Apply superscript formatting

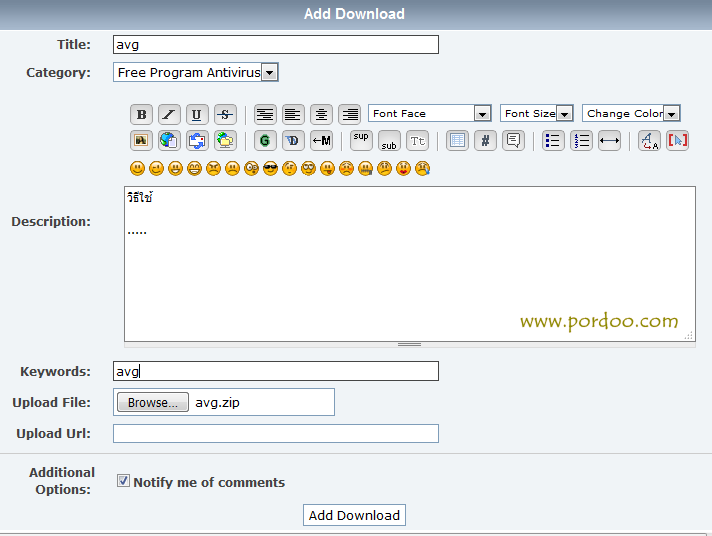pyautogui.click(x=361, y=140)
